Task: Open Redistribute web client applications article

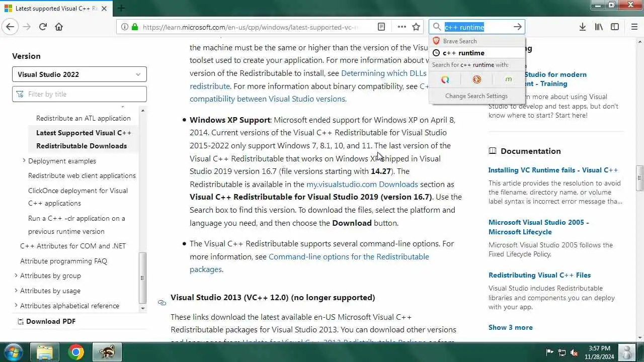Action: pyautogui.click(x=82, y=175)
